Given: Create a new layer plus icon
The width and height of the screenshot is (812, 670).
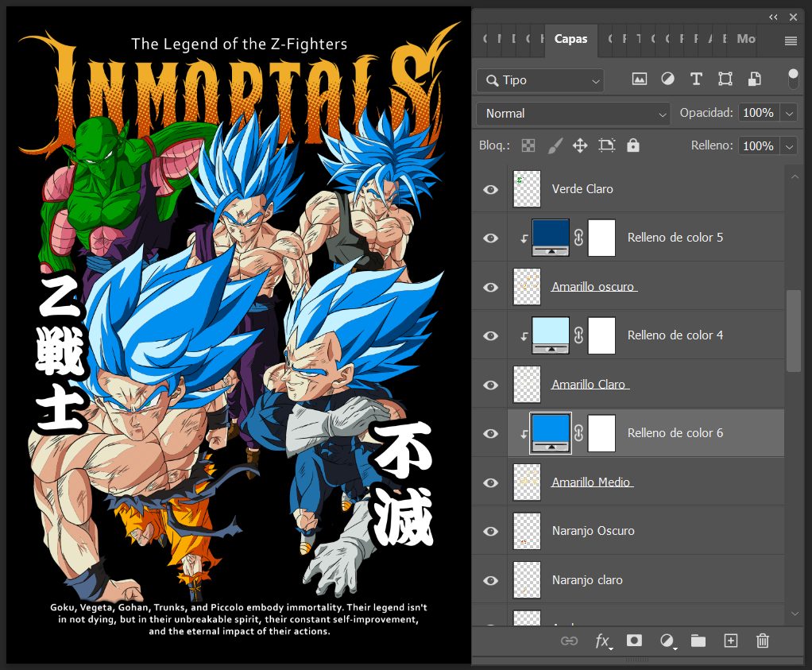Looking at the screenshot, I should [730, 641].
